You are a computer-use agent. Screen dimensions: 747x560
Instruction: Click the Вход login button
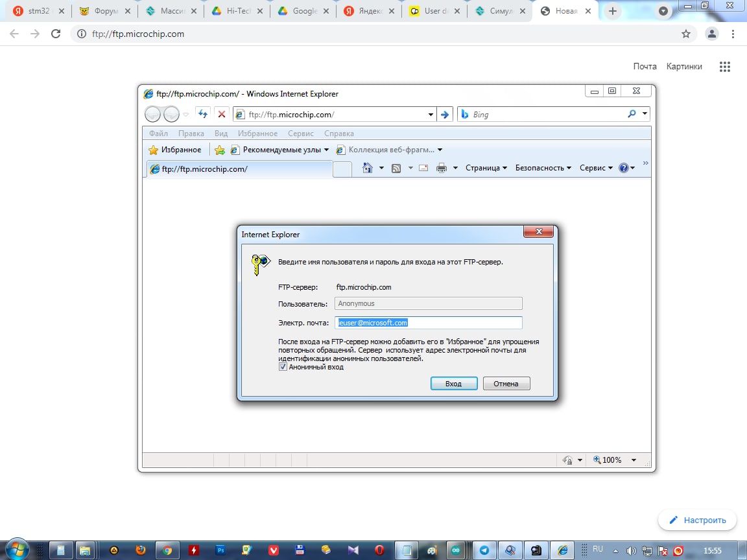(x=453, y=383)
